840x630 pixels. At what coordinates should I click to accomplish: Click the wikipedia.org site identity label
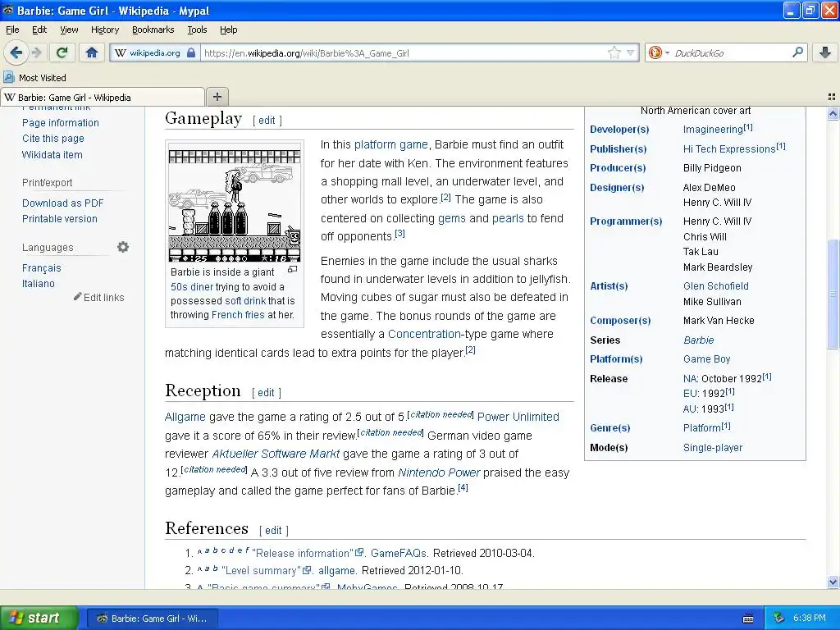pos(154,53)
